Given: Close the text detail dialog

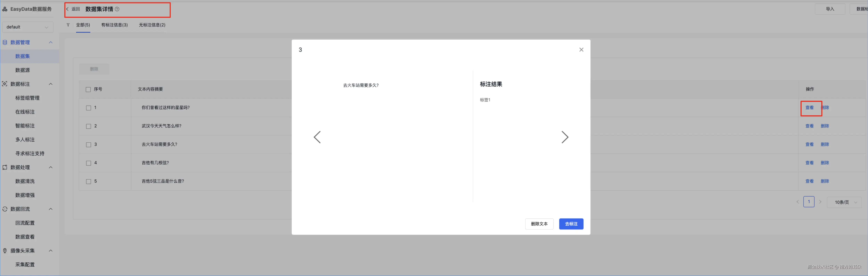Looking at the screenshot, I should 581,50.
